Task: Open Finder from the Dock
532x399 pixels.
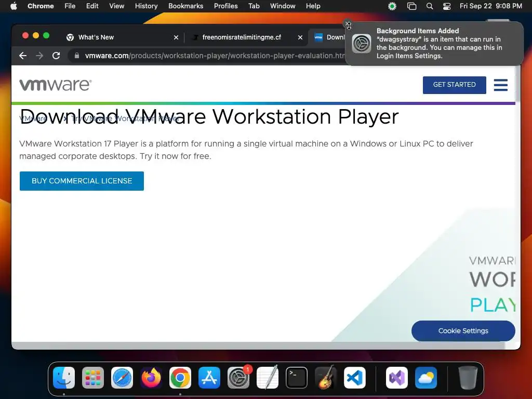Action: (64, 378)
